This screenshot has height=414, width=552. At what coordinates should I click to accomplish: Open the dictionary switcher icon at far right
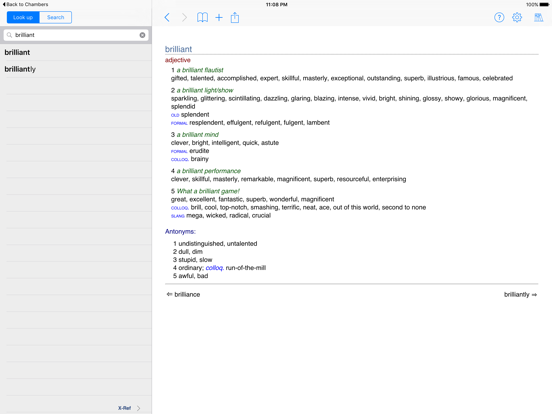(538, 17)
